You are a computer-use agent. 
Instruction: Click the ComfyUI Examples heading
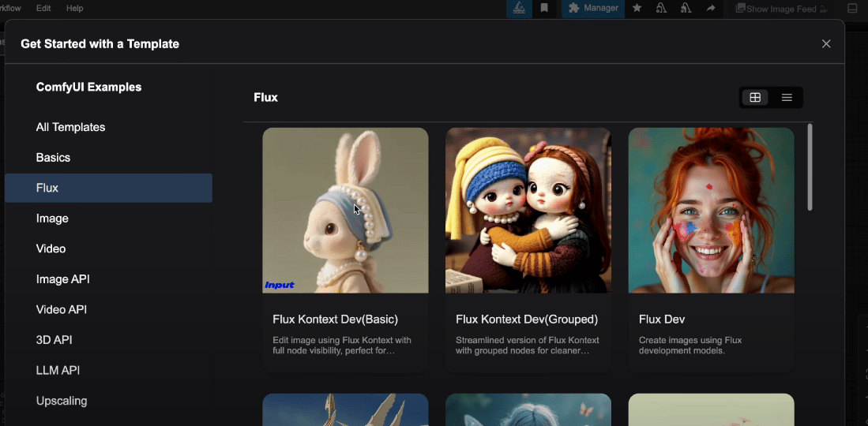click(88, 87)
